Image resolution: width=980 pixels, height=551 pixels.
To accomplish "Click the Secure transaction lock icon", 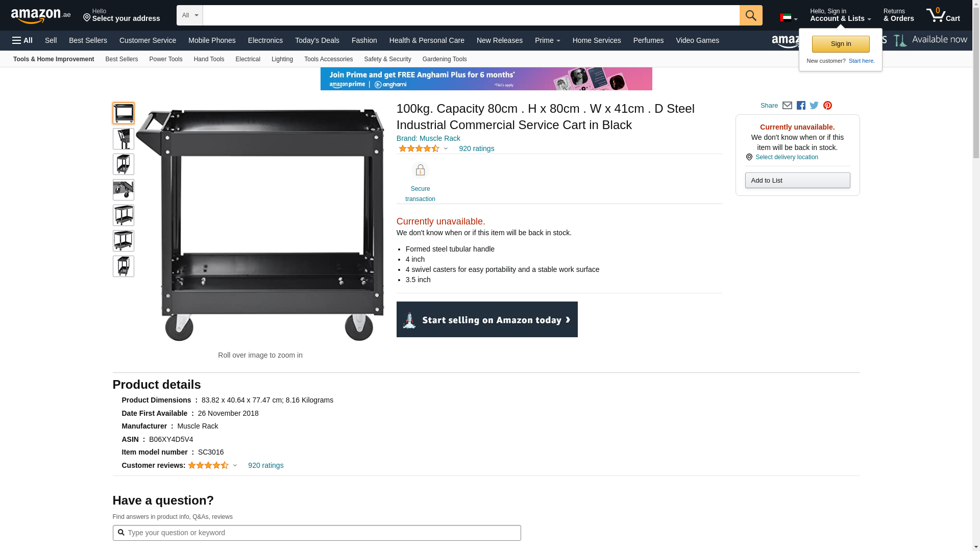I will [x=420, y=170].
